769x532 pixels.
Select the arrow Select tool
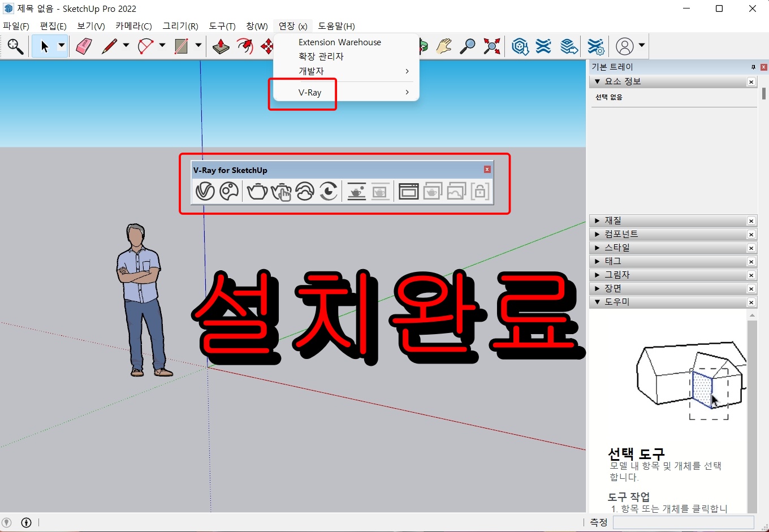(45, 46)
